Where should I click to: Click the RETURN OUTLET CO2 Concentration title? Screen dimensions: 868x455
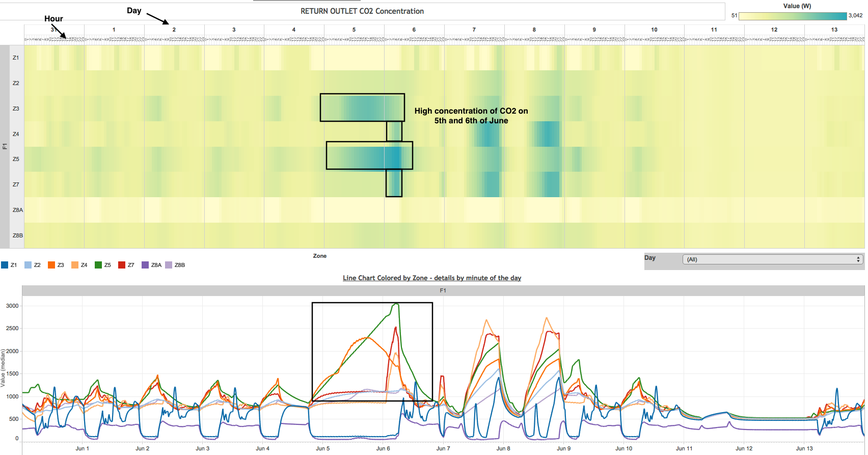pyautogui.click(x=362, y=11)
